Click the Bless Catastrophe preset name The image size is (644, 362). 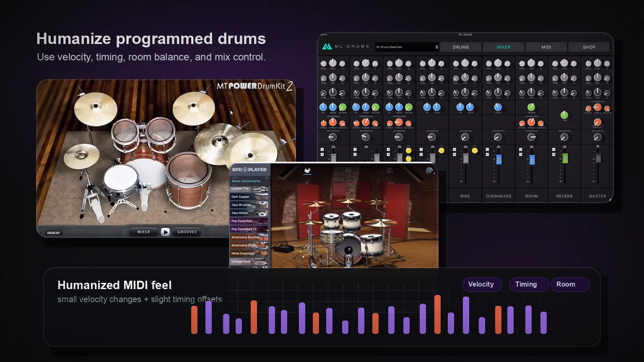pyautogui.click(x=246, y=181)
